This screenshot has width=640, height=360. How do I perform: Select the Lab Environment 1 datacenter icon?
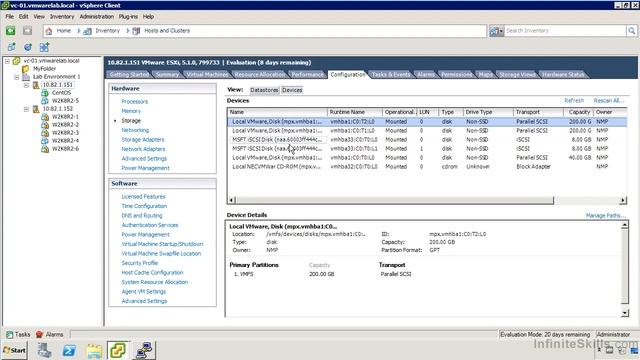tap(26, 77)
